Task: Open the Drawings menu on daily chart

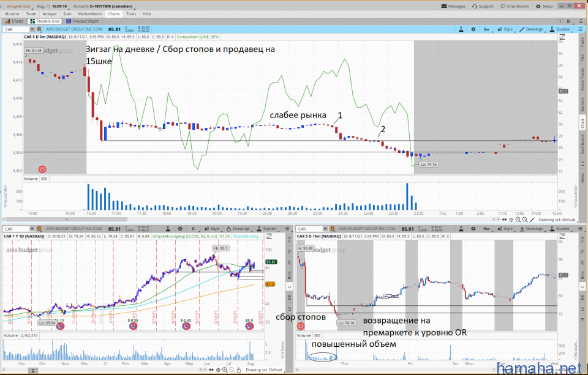Action: pos(238,229)
